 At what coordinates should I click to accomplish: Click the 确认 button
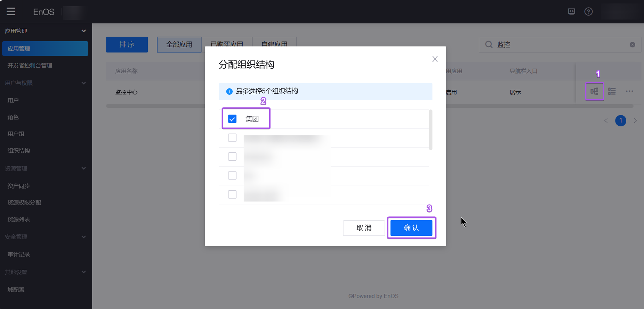click(x=411, y=228)
